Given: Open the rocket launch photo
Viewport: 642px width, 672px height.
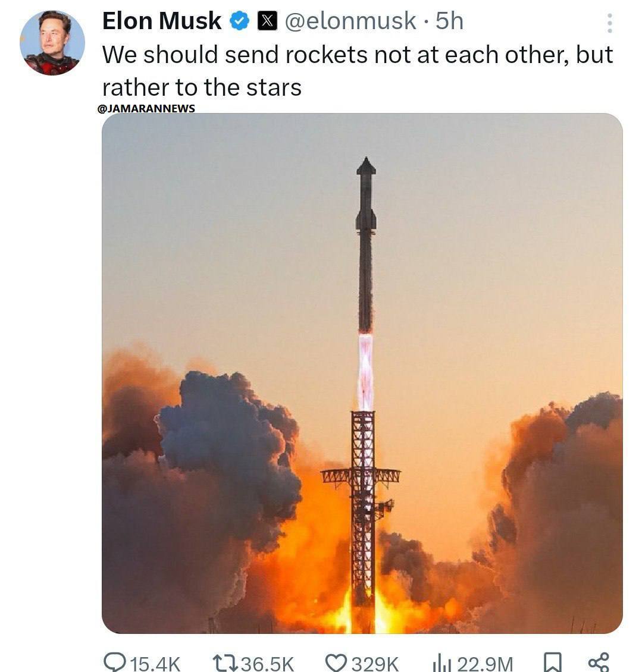Looking at the screenshot, I should point(362,373).
